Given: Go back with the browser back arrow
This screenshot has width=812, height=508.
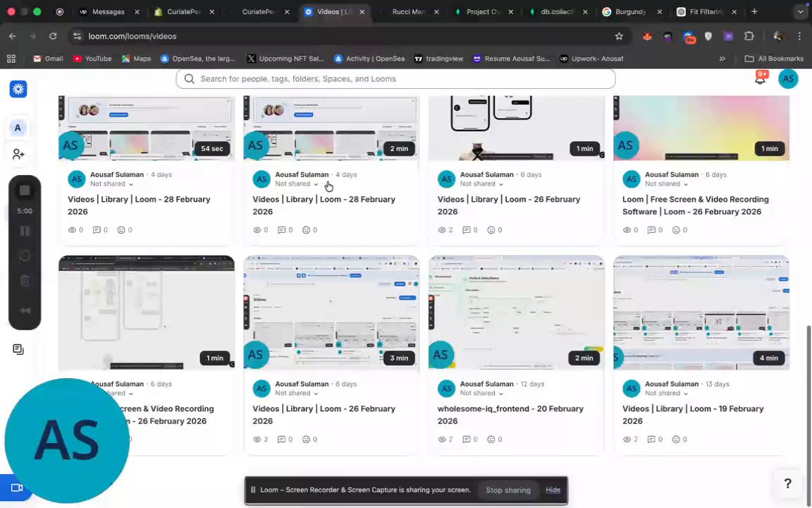Looking at the screenshot, I should [x=13, y=36].
